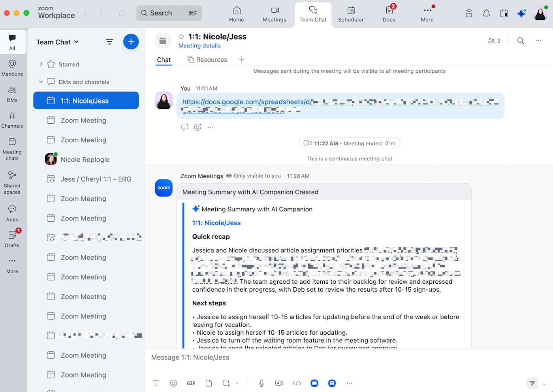
Task: Click the Zoom Meetings bot avatar
Action: coord(164,188)
